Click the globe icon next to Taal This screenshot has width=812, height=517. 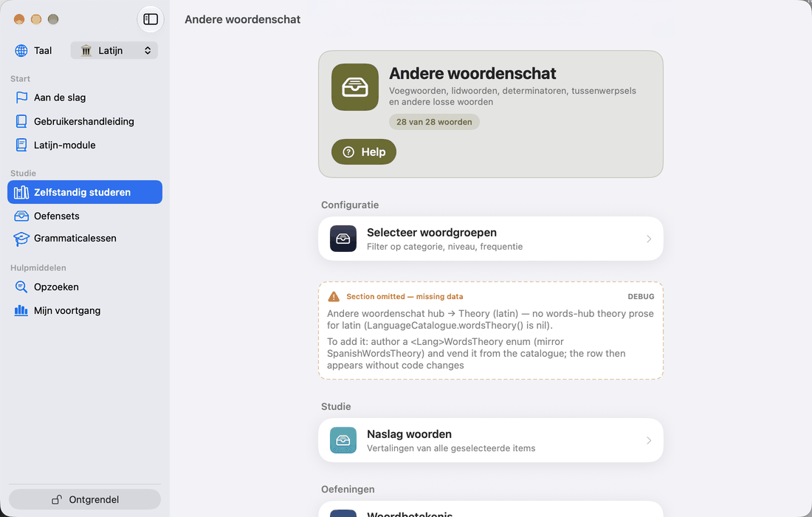[x=21, y=50]
